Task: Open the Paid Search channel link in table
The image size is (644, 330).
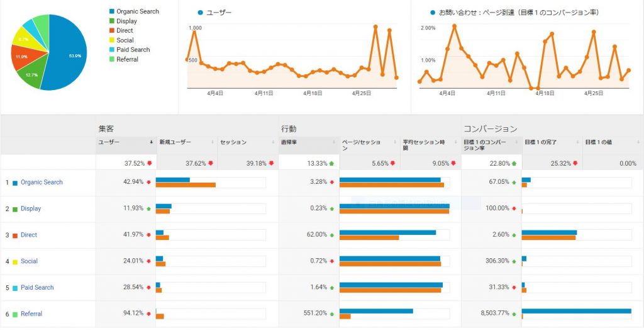Action: [37, 288]
